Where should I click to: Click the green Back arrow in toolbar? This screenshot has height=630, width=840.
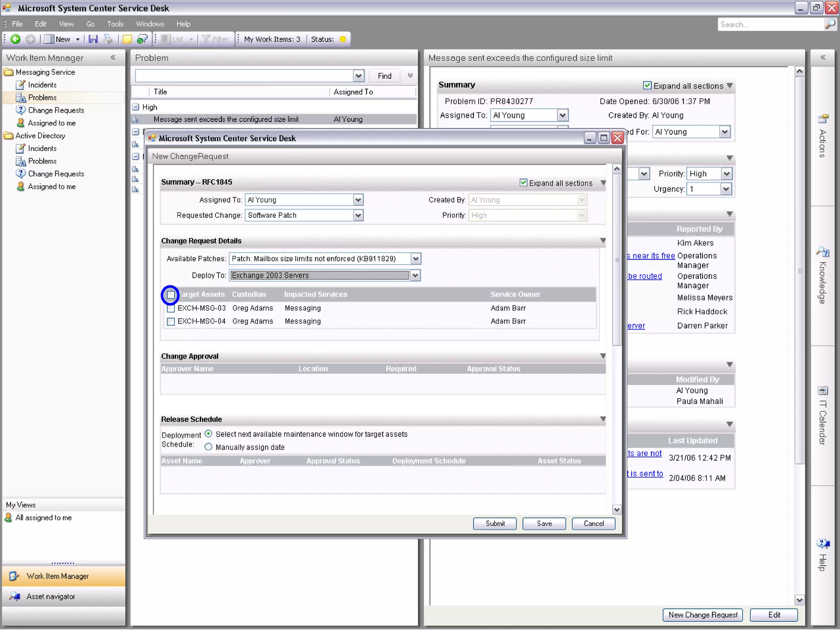pos(16,39)
